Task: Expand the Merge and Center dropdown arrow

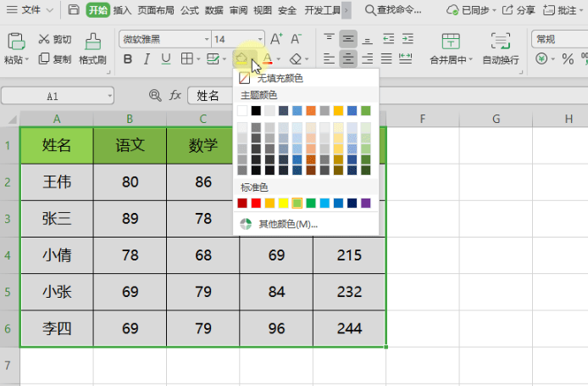Action: (470, 59)
